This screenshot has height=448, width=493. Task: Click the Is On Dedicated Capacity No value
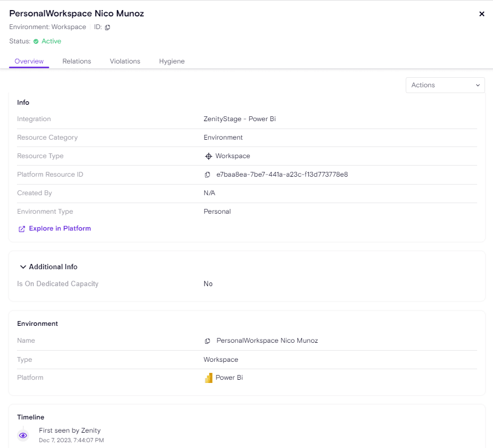click(208, 284)
